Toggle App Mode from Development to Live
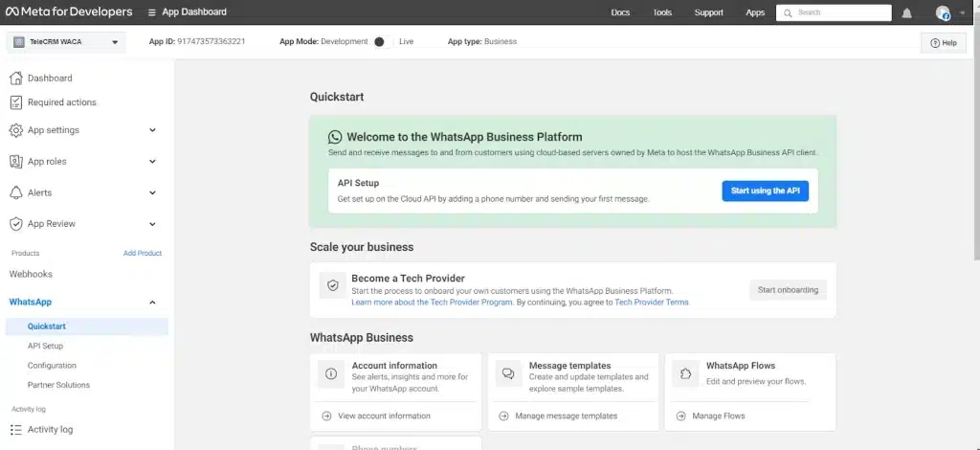 380,42
